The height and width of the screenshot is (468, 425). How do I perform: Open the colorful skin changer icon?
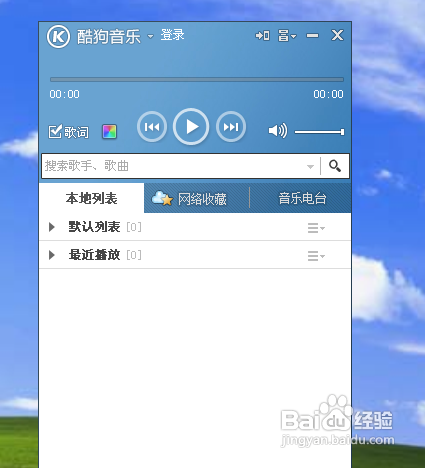109,132
